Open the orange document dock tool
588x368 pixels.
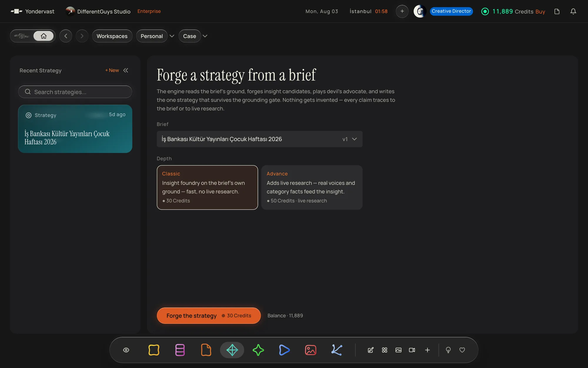click(x=206, y=350)
